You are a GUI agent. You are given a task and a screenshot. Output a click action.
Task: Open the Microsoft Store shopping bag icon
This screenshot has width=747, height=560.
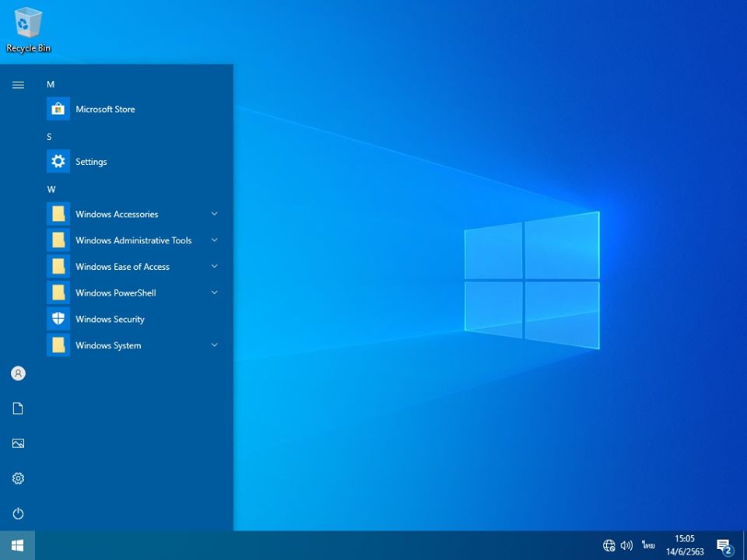tap(58, 109)
